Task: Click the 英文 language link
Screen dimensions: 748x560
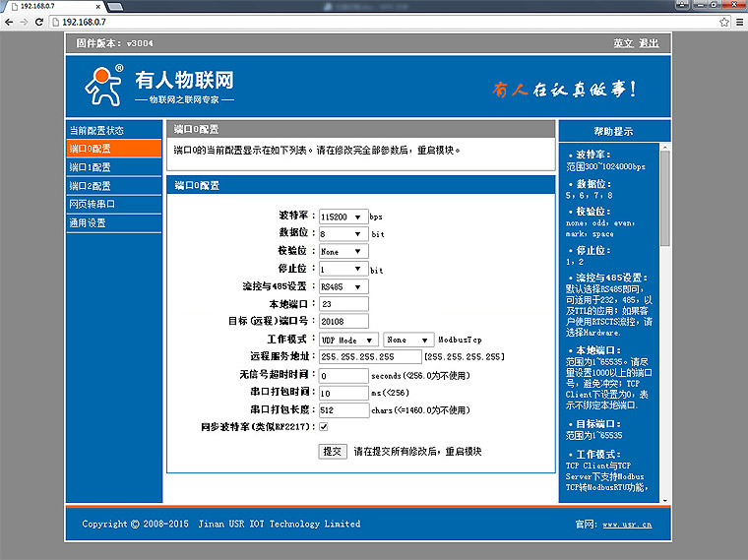Action: (623, 43)
